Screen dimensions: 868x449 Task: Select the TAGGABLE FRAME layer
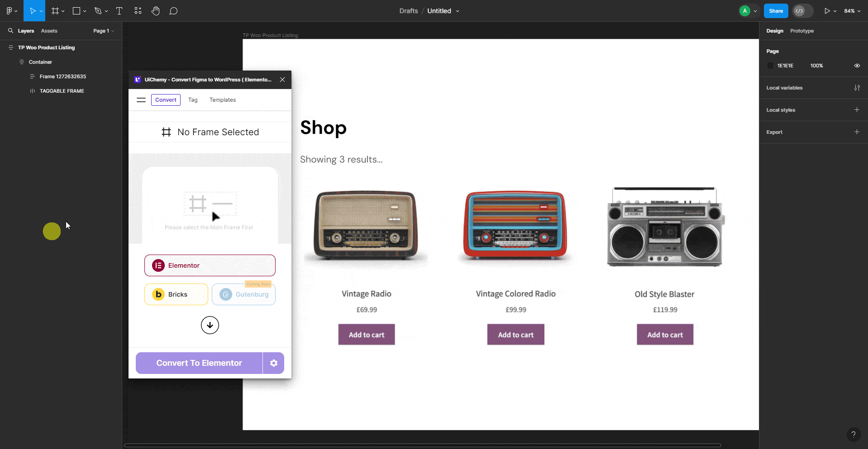(x=62, y=90)
